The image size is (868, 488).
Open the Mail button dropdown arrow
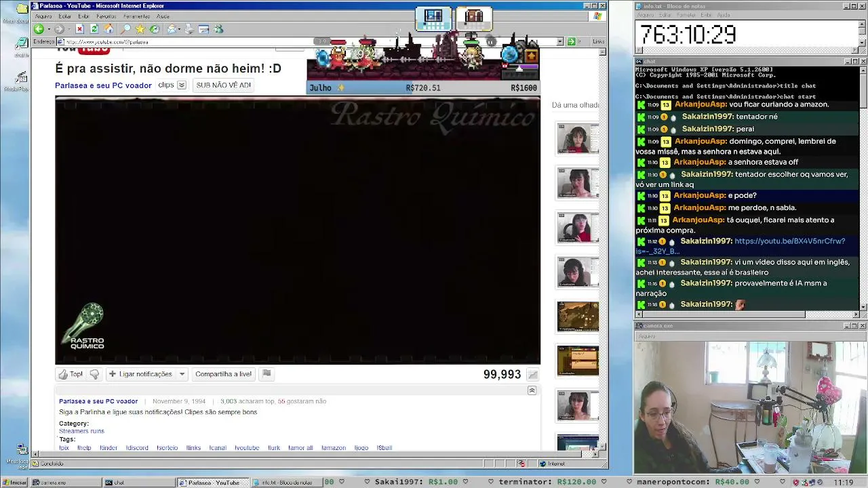(x=180, y=29)
